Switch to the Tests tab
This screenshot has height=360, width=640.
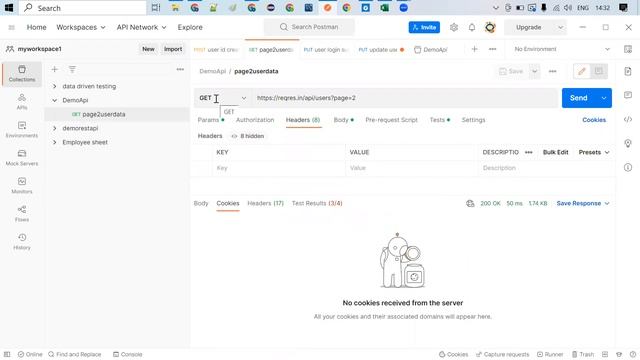(x=440, y=120)
